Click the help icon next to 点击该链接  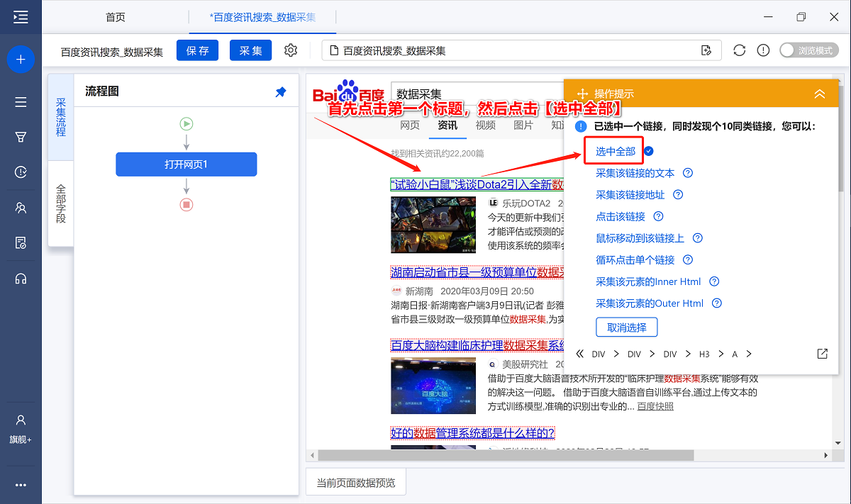(x=658, y=216)
